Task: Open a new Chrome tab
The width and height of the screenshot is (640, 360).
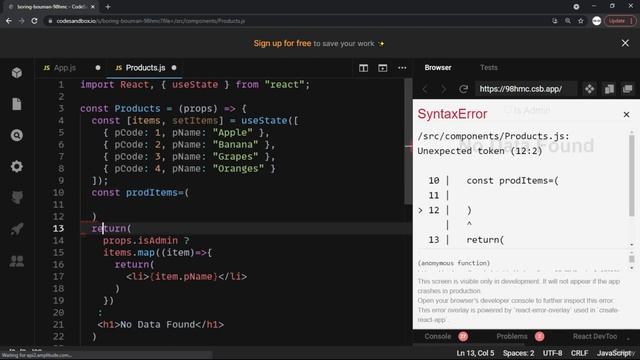Action: 108,7
